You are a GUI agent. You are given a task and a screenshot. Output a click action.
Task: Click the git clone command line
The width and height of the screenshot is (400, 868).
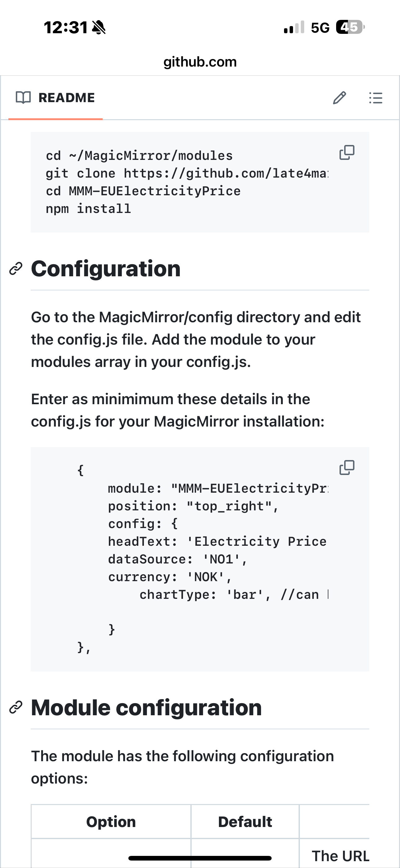(187, 174)
